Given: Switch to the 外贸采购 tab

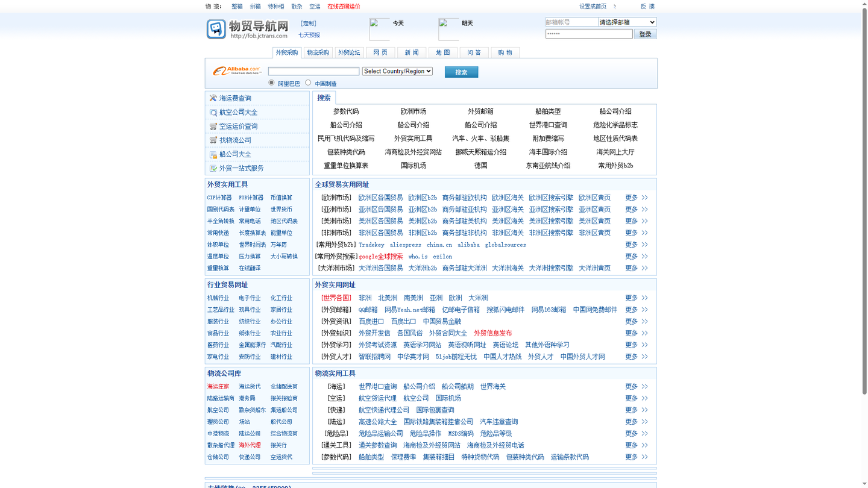Looking at the screenshot, I should tap(287, 52).
